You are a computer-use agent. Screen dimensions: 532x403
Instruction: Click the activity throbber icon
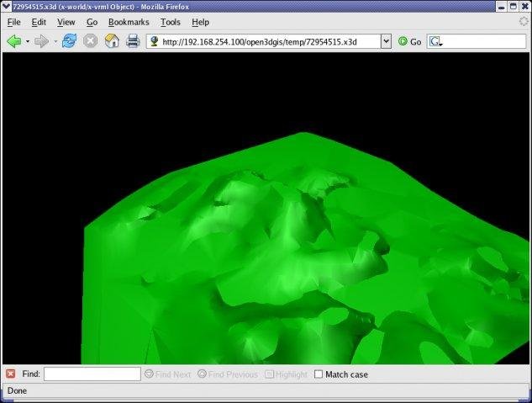click(x=524, y=22)
